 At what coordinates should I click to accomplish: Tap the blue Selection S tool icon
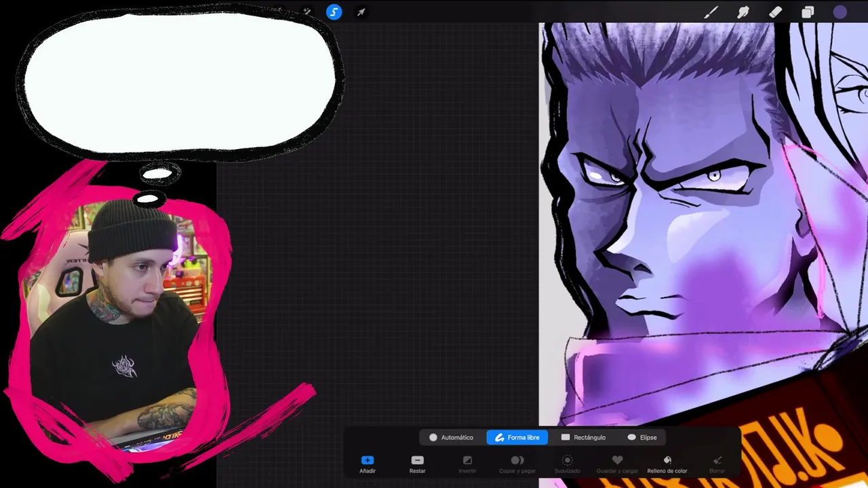point(334,12)
